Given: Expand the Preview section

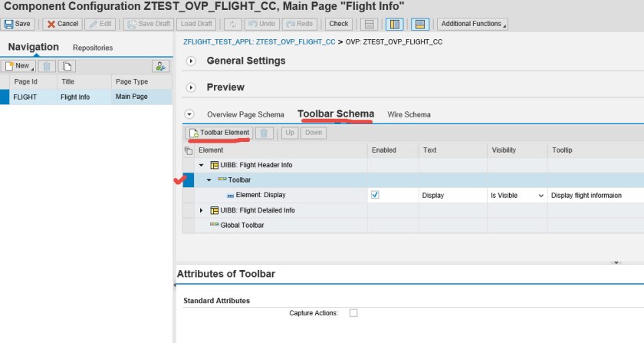Looking at the screenshot, I should [x=192, y=87].
